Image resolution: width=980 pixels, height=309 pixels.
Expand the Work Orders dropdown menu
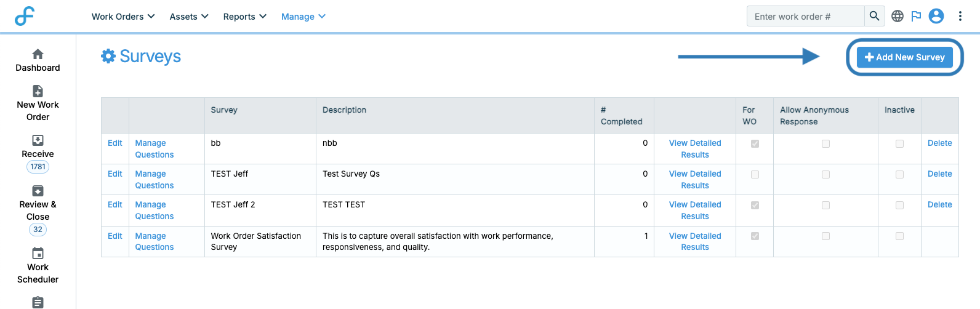[x=123, y=17]
